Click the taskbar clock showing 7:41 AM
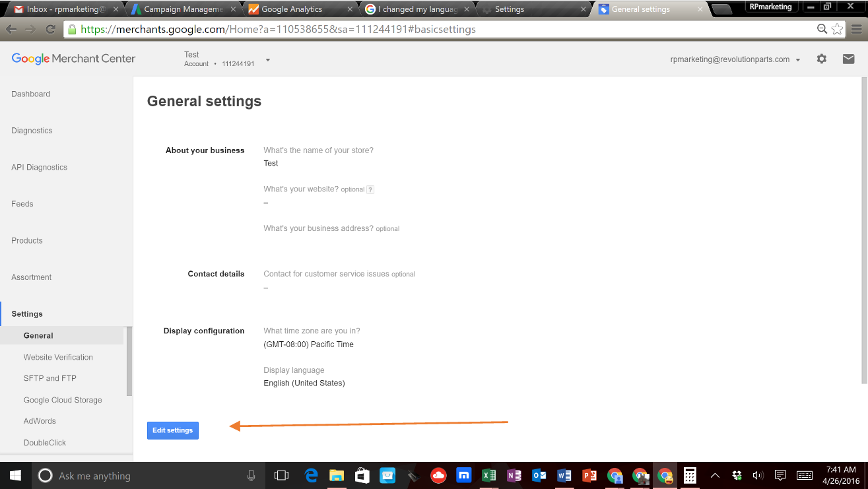 (841, 475)
